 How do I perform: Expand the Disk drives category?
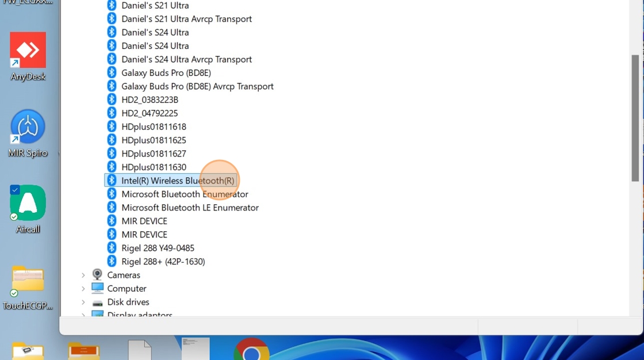tap(83, 302)
